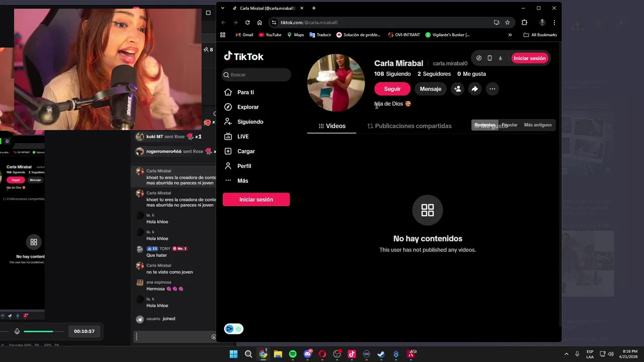Click the Mensaje button
The width and height of the screenshot is (644, 362).
point(430,89)
